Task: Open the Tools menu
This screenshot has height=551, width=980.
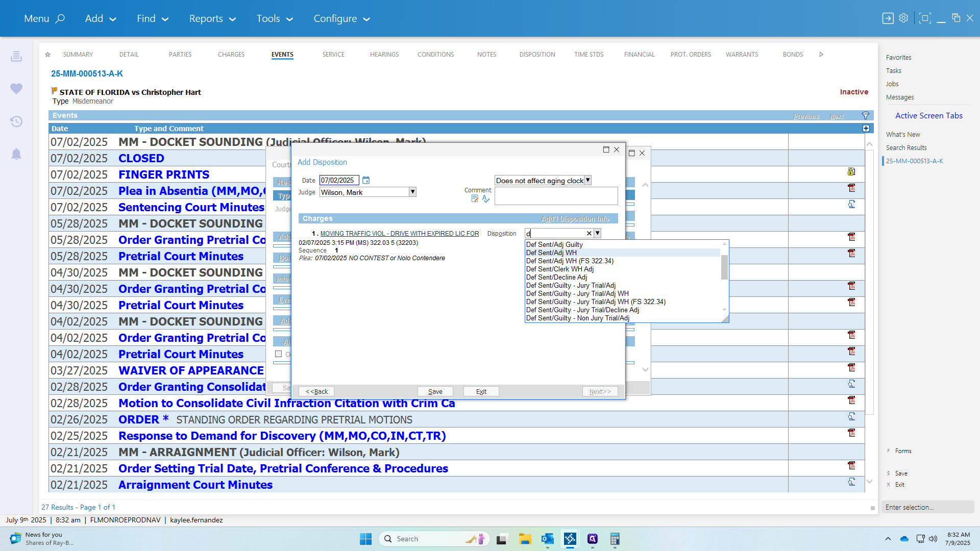Action: pos(275,18)
